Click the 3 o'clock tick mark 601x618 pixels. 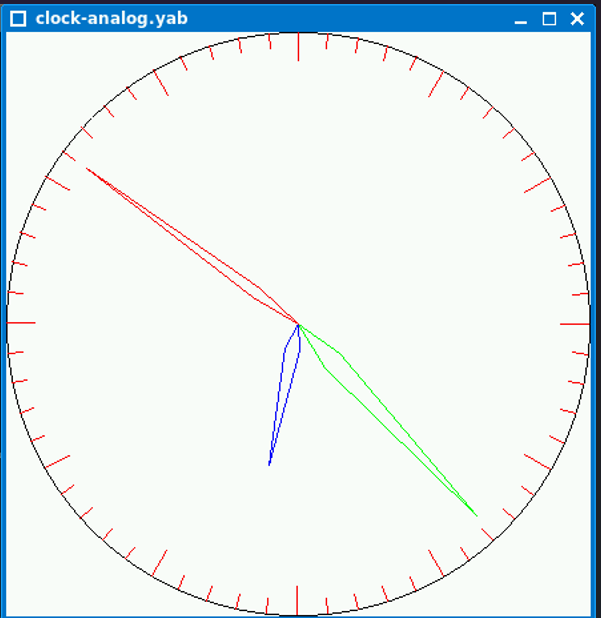point(575,324)
